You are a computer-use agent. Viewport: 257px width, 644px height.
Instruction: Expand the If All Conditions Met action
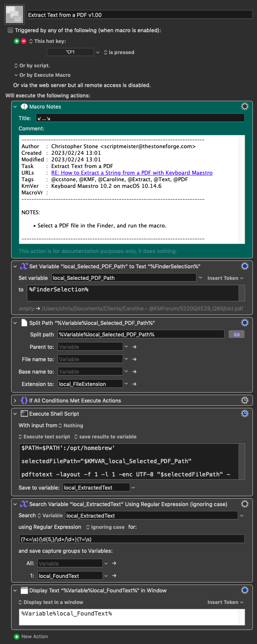[x=15, y=400]
